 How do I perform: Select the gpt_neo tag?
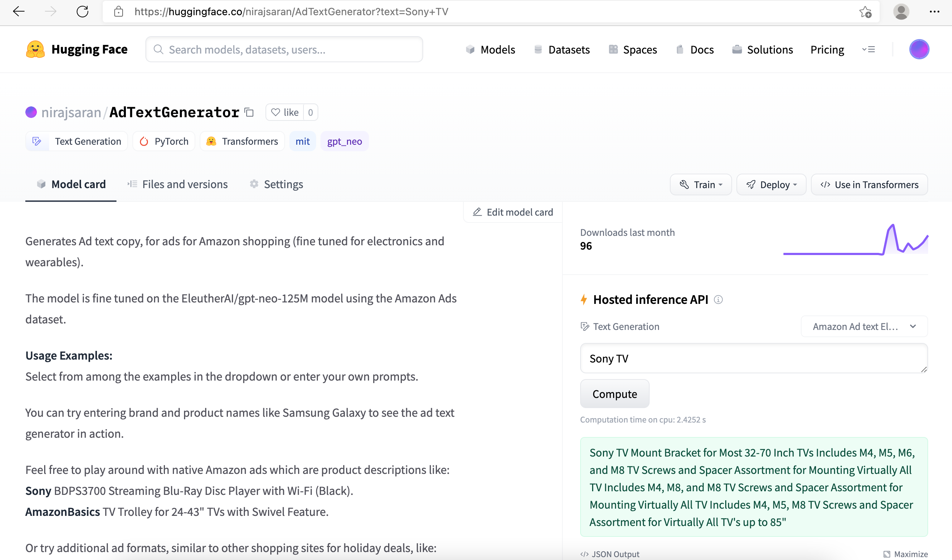pos(345,141)
